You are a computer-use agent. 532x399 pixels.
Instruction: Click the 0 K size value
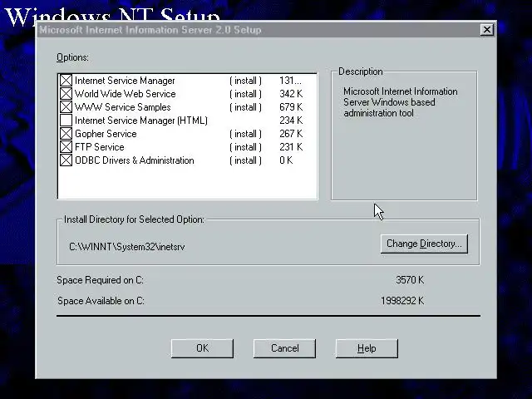286,160
